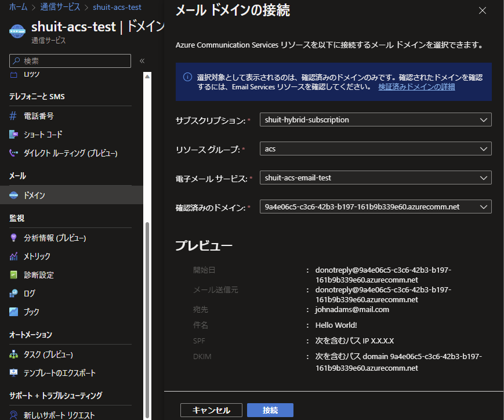Close the メール ドメインの接続 panel
This screenshot has width=504, height=420.
(x=482, y=10)
